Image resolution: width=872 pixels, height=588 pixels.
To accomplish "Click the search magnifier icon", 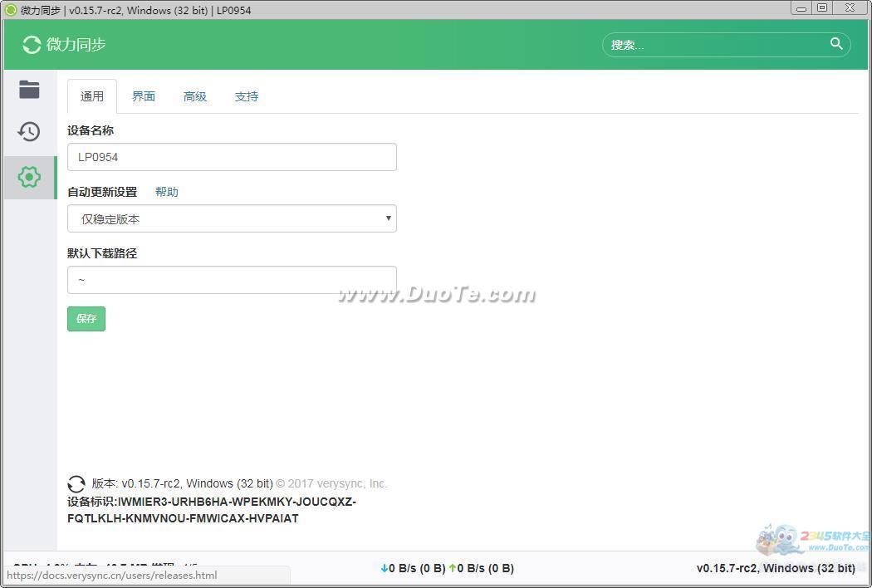I will [835, 43].
